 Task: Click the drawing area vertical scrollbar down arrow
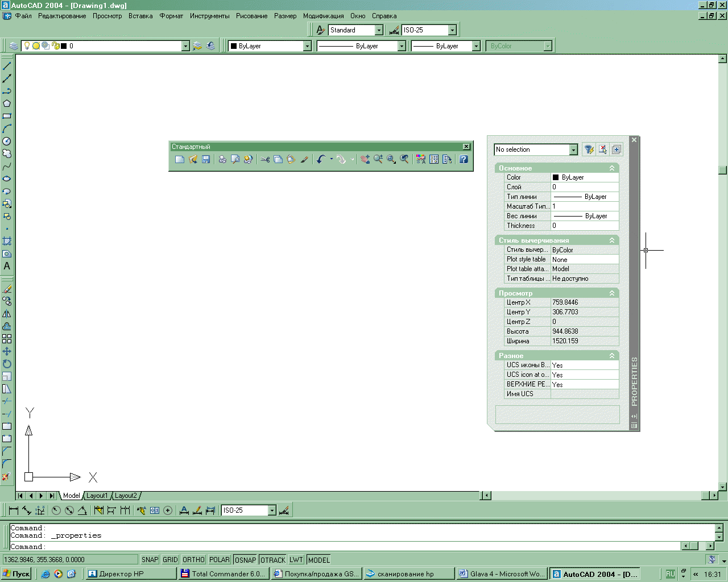722,487
